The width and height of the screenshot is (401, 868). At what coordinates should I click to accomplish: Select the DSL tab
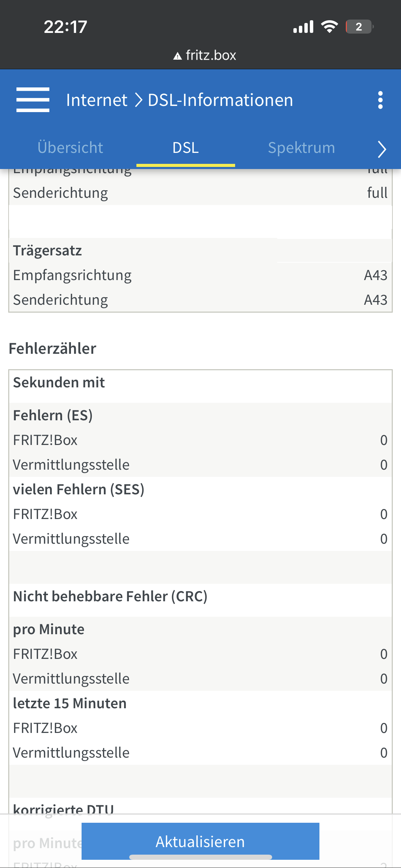185,148
